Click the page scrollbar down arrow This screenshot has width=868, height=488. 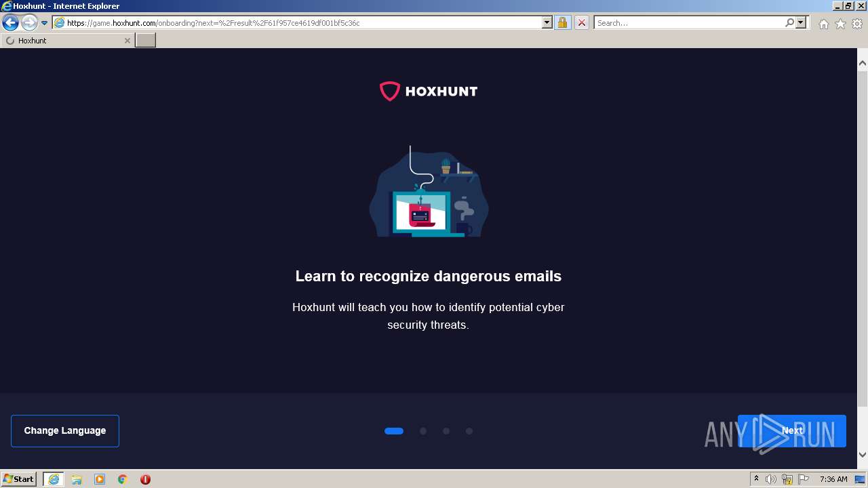pyautogui.click(x=863, y=455)
